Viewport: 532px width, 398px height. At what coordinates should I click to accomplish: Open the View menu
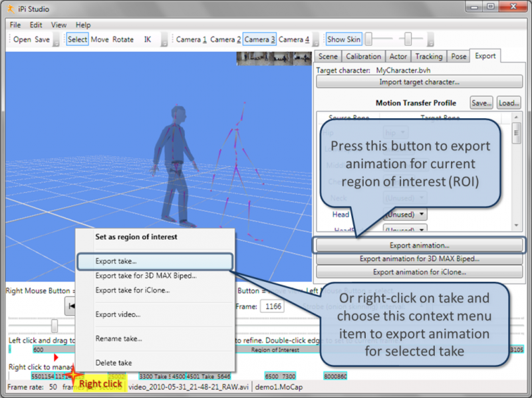tap(59, 25)
